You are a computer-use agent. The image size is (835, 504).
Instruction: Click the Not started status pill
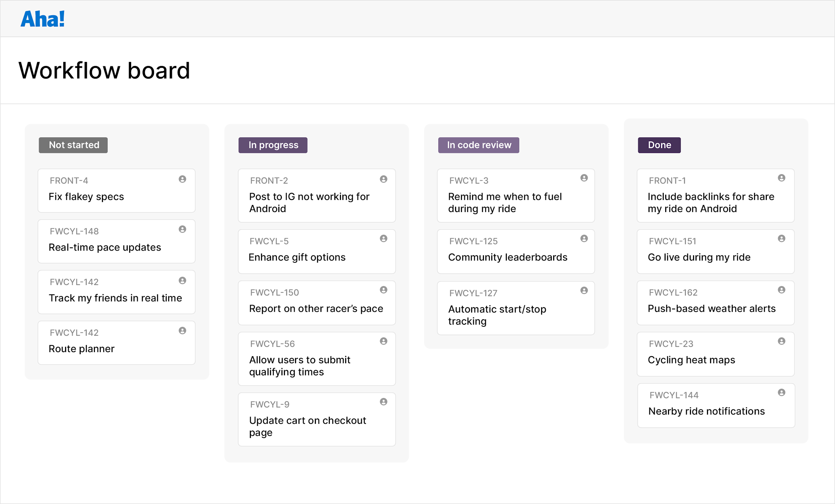coord(73,145)
